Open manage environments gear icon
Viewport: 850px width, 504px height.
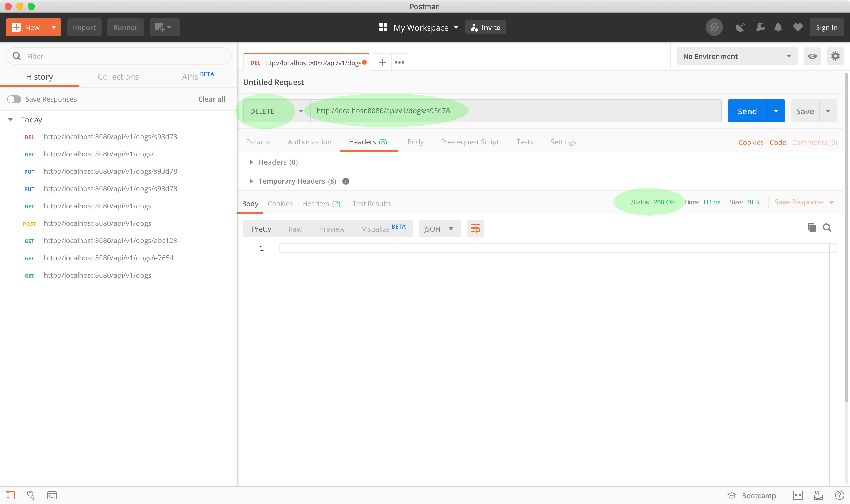coord(835,56)
